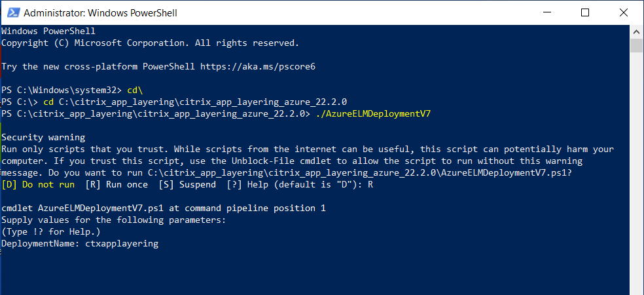Click the scrollbar down arrow

[637, 288]
